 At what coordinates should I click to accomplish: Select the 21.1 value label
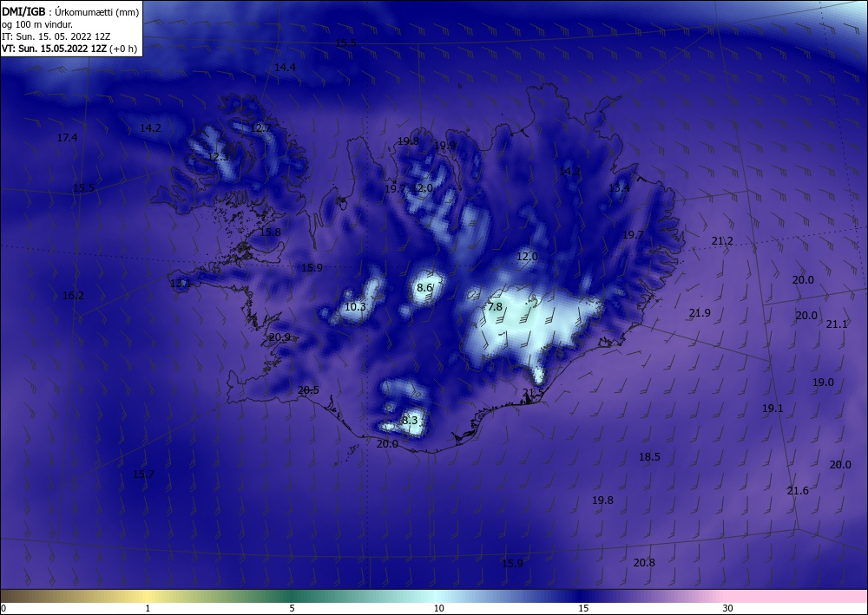coord(837,324)
